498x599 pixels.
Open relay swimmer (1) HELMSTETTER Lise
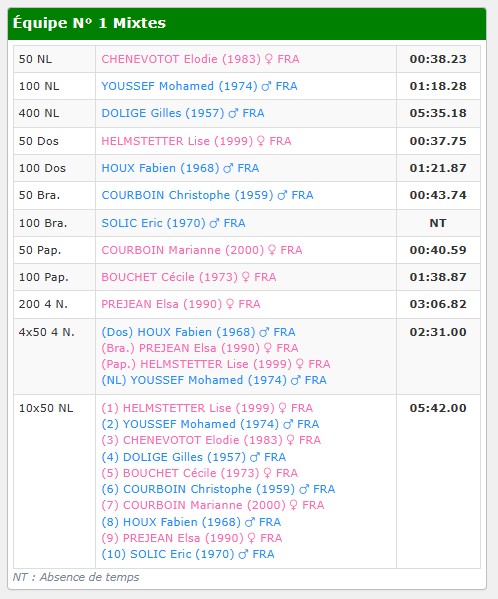tap(207, 408)
